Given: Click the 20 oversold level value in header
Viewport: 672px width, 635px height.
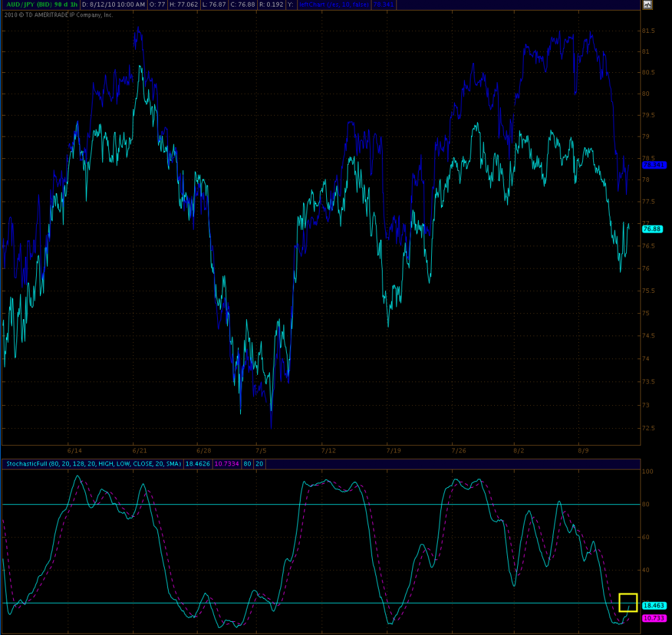Looking at the screenshot, I should click(259, 464).
